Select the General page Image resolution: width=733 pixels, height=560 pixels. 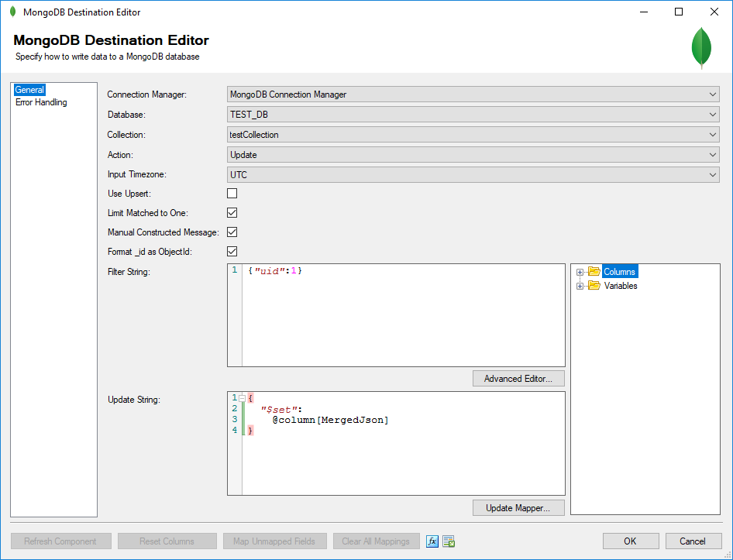pos(29,90)
